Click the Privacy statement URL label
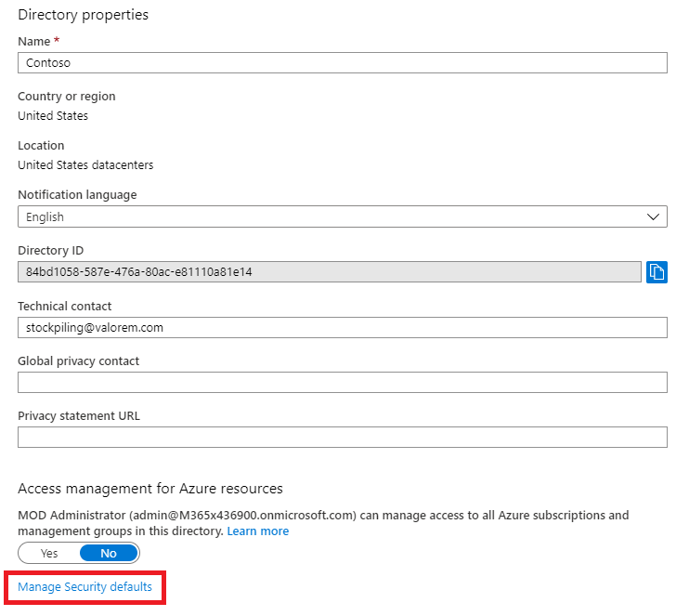Screen dimensions: 676x616 (x=78, y=416)
